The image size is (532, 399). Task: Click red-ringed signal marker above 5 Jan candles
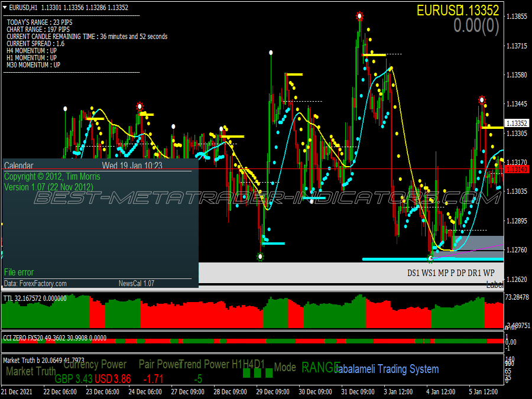click(x=482, y=100)
